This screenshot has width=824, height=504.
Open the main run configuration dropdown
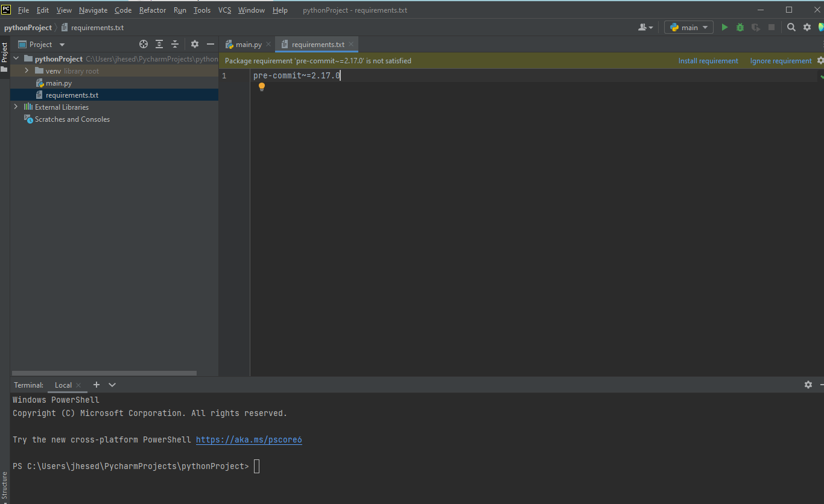pos(688,27)
